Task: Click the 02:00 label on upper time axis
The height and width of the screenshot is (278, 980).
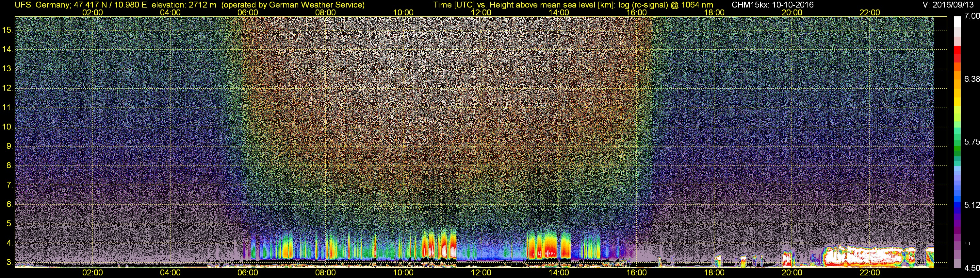Action: pyautogui.click(x=92, y=12)
